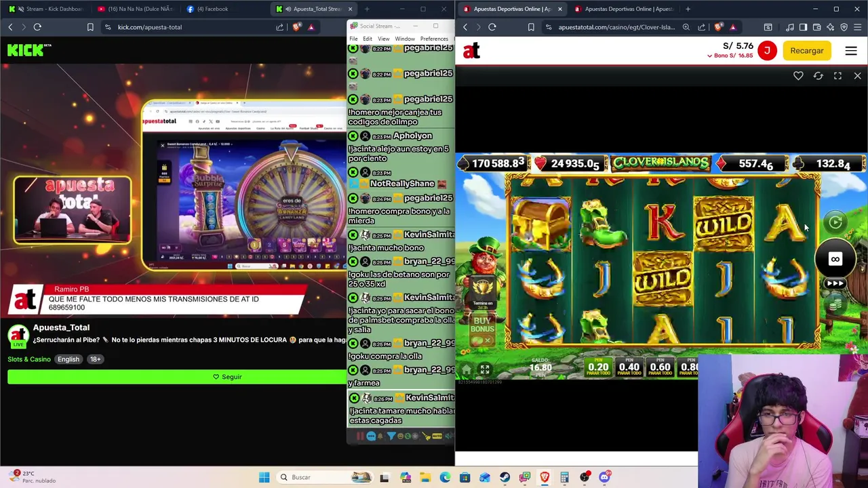Reload the page in right browser

point(492,27)
